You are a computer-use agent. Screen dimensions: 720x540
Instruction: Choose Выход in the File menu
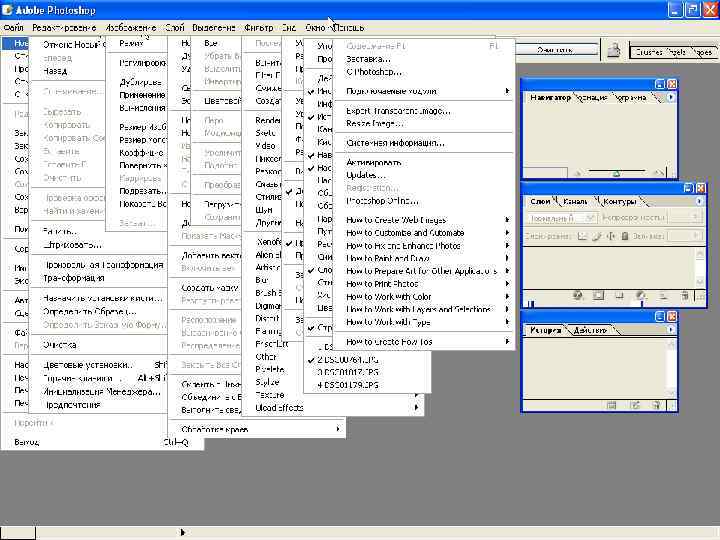101,442
